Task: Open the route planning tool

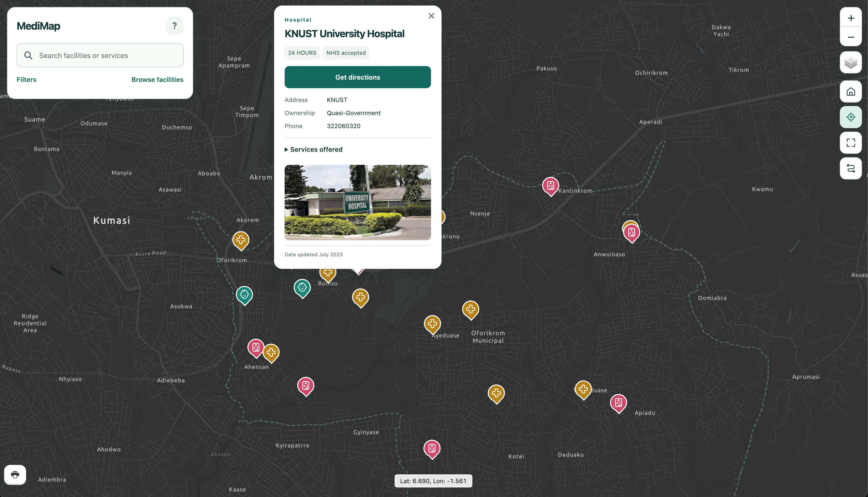Action: click(x=851, y=168)
